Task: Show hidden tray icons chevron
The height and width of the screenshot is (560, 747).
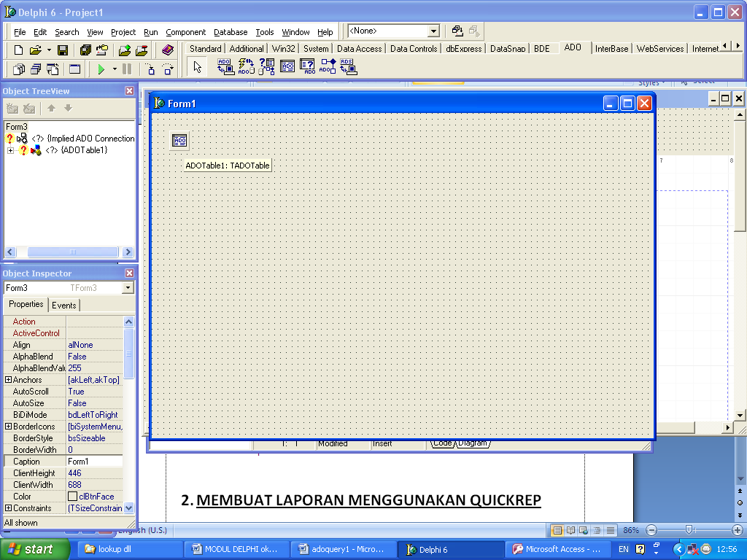Action: tap(680, 549)
